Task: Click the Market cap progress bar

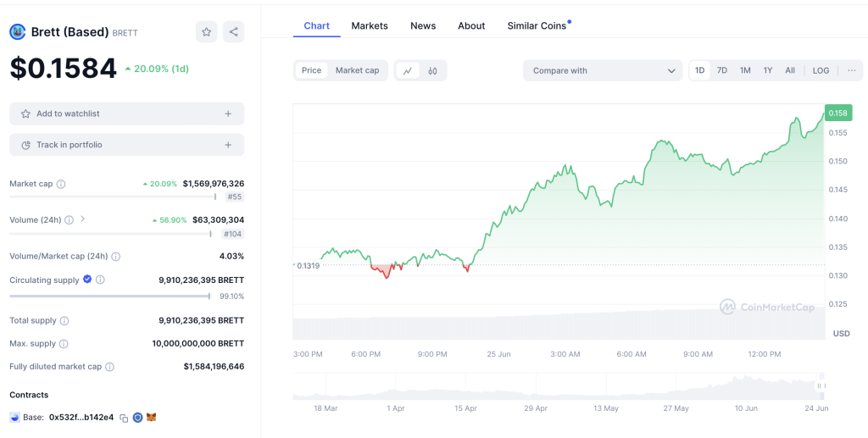Action: [113, 197]
